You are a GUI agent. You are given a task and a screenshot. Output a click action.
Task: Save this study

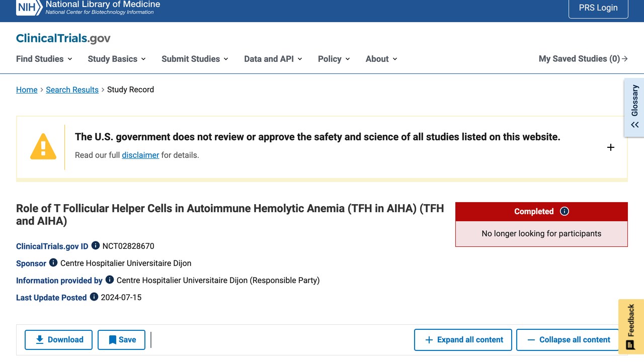pos(121,340)
